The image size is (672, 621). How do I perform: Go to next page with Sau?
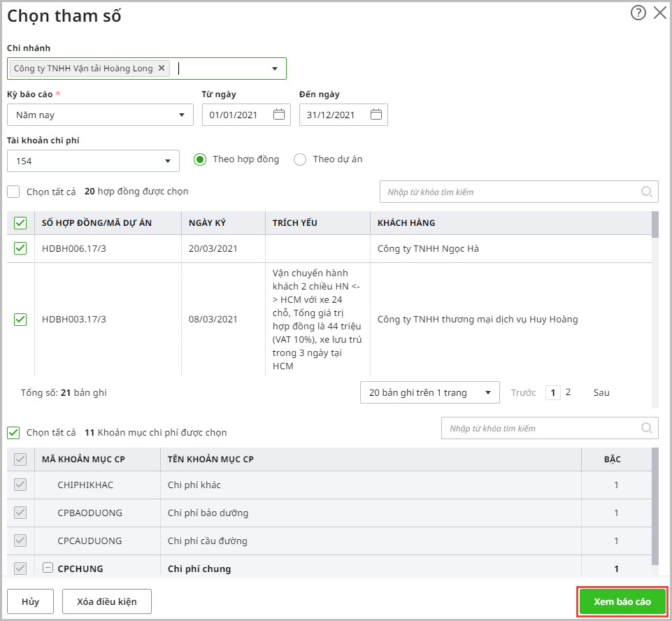601,392
